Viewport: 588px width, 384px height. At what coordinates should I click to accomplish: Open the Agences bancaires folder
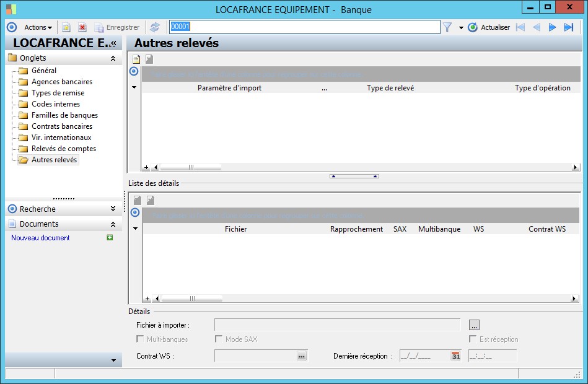tap(62, 82)
